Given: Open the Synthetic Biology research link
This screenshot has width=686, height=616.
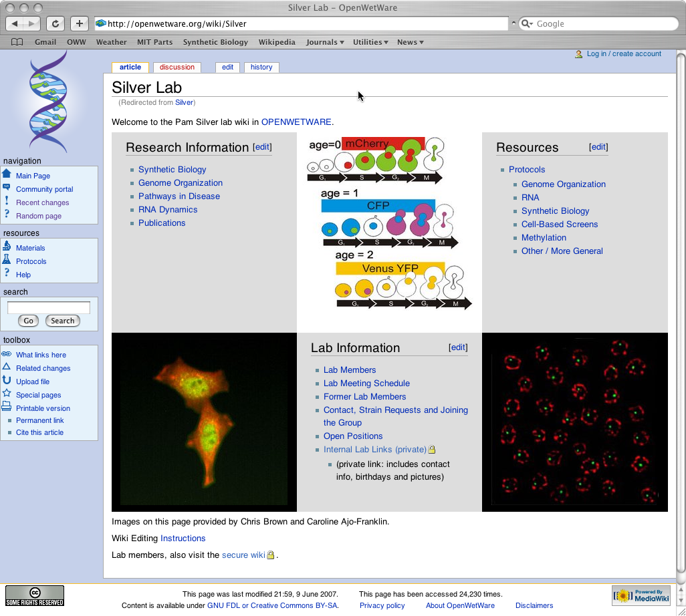Looking at the screenshot, I should click(x=172, y=170).
